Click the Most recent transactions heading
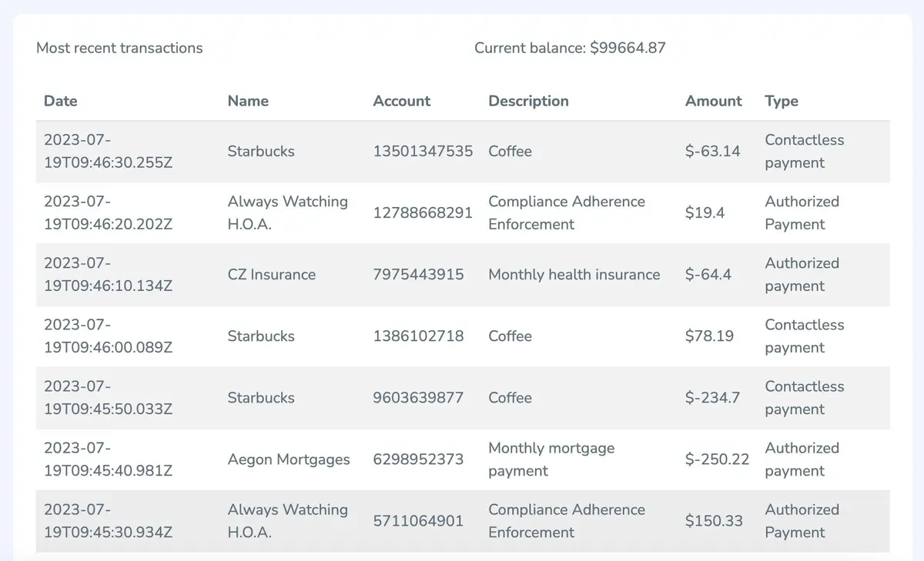 pos(119,48)
